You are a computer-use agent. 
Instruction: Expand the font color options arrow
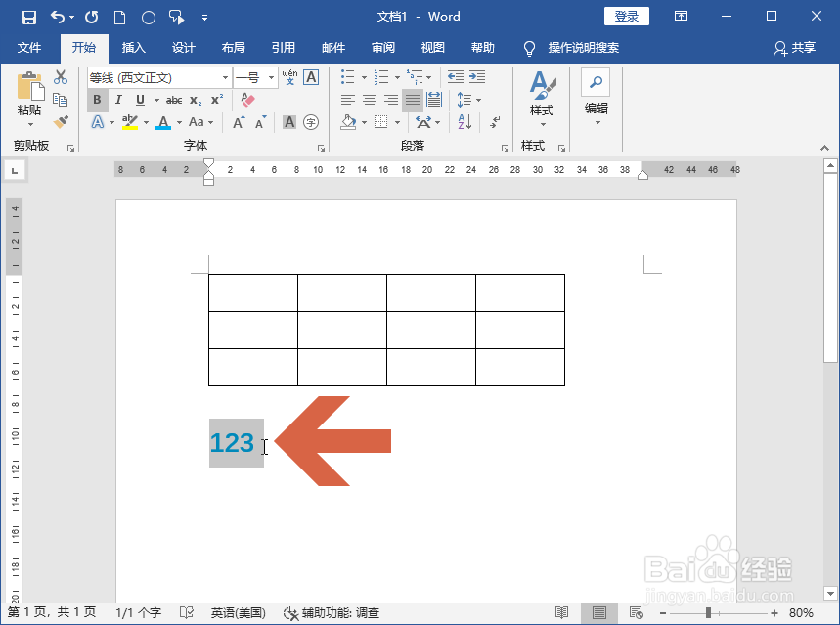point(178,122)
